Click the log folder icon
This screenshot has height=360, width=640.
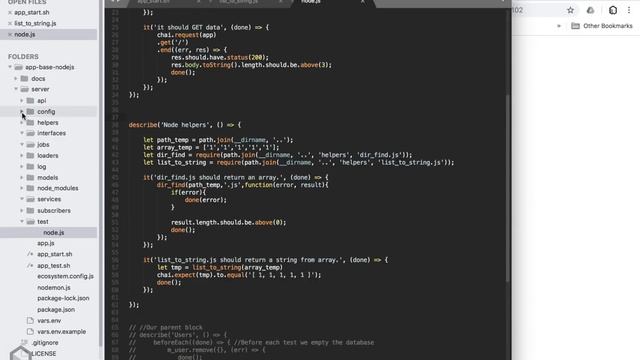pyautogui.click(x=30, y=167)
